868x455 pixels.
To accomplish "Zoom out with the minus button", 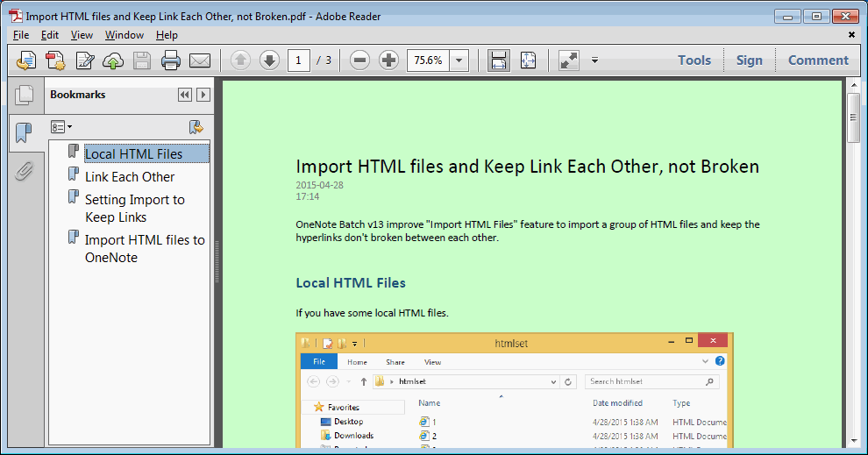I will coord(359,60).
